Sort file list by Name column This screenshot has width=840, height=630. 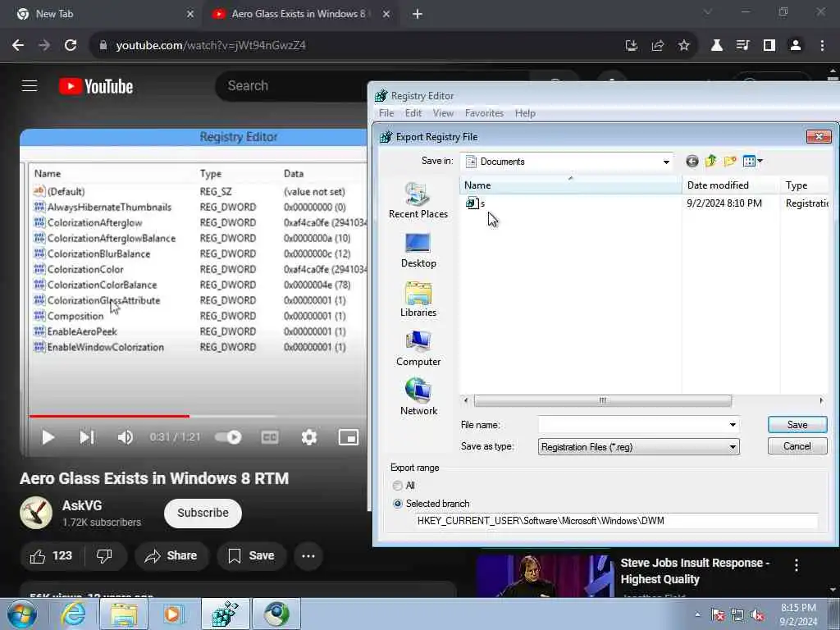click(571, 185)
